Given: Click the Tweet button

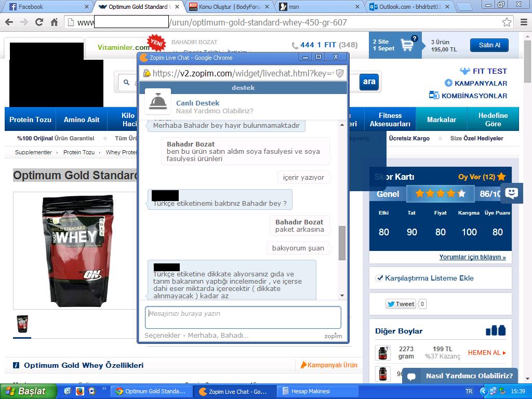Looking at the screenshot, I should (401, 304).
